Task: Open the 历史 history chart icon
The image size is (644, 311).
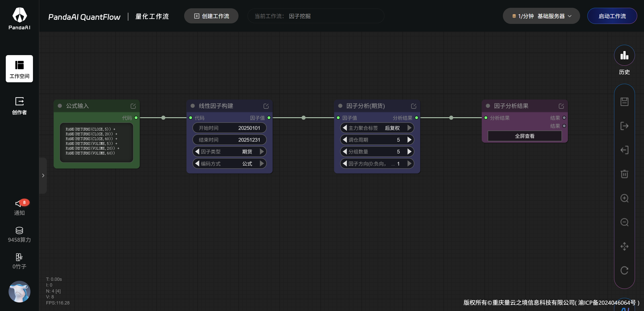Action: [624, 55]
